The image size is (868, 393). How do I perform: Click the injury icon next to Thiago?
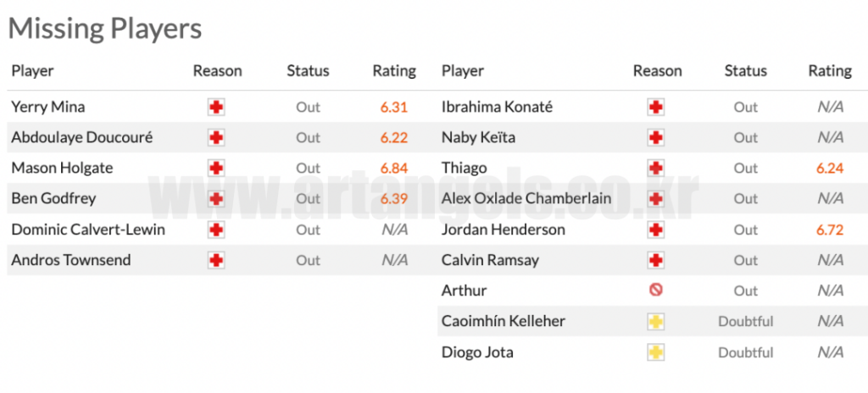tap(655, 169)
